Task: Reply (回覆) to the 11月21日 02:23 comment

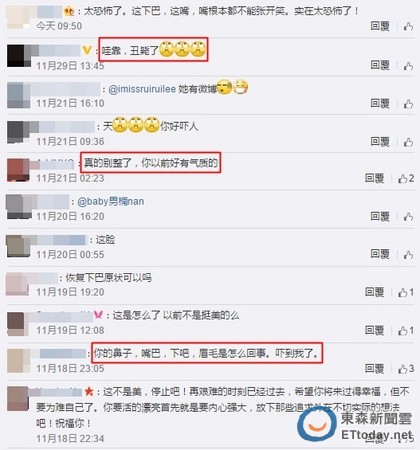Action: point(374,178)
